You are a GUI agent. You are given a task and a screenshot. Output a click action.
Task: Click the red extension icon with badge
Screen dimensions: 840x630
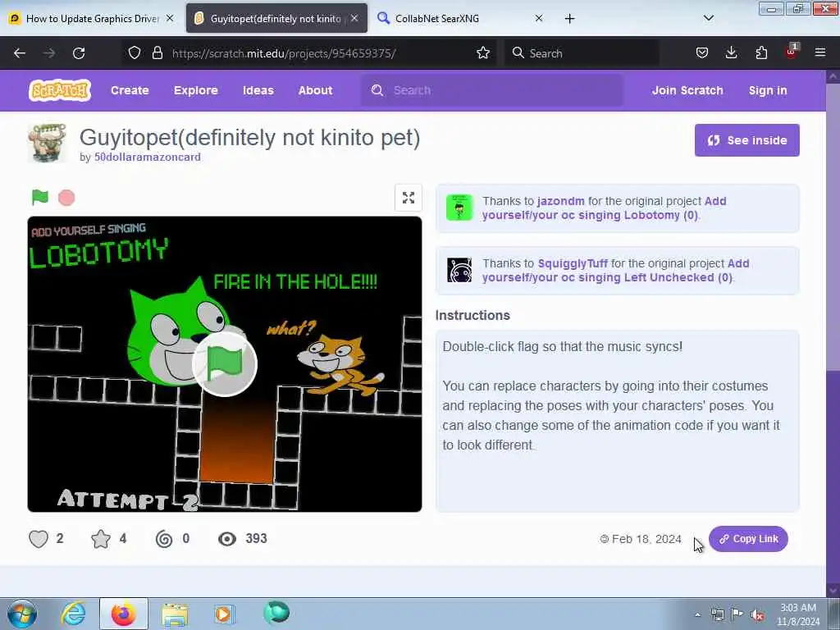click(x=792, y=52)
